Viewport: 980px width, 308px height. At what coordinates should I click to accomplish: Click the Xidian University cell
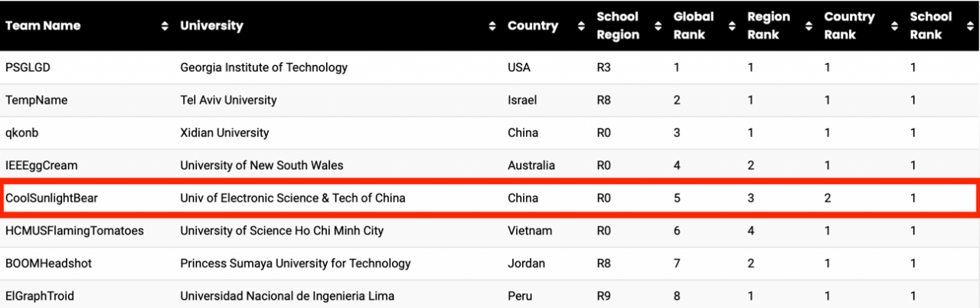[224, 133]
